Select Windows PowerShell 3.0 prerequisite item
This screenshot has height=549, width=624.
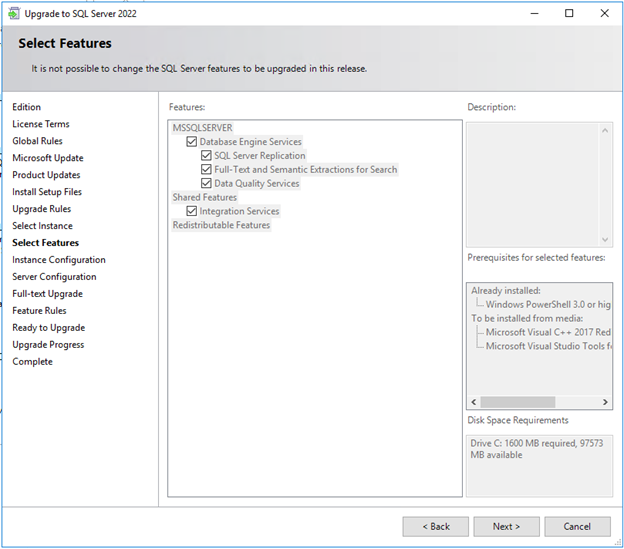(x=548, y=305)
